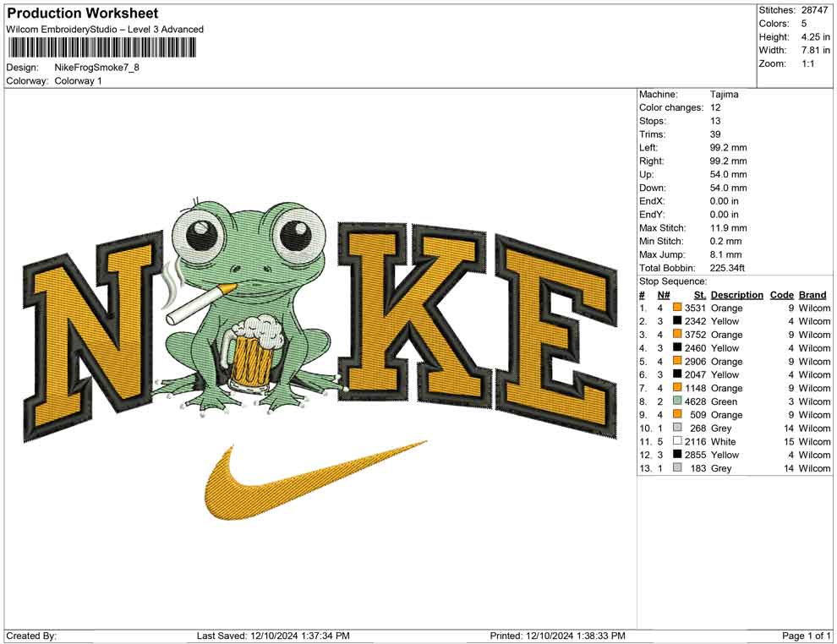Click the Zoom value 1:1
The height and width of the screenshot is (644, 837).
pyautogui.click(x=807, y=63)
